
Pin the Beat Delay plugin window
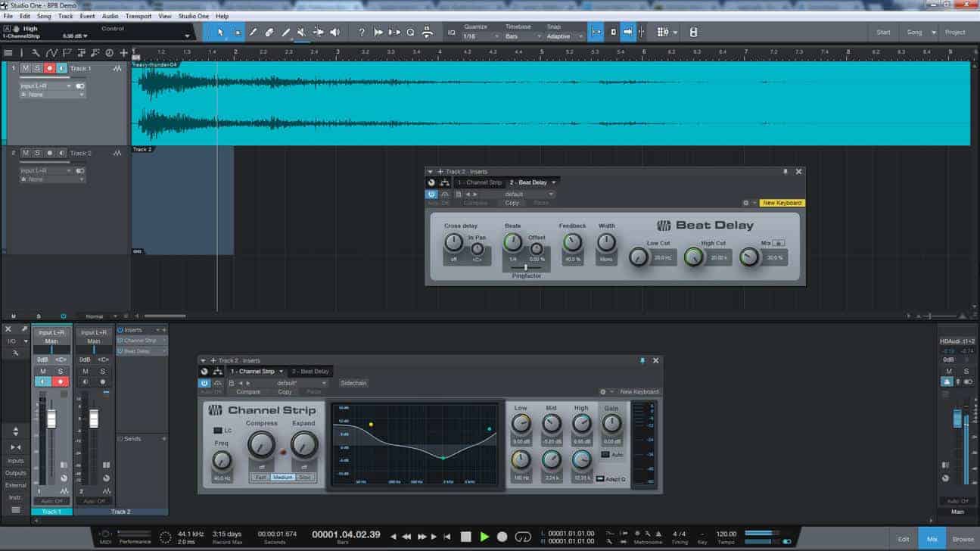click(x=785, y=172)
